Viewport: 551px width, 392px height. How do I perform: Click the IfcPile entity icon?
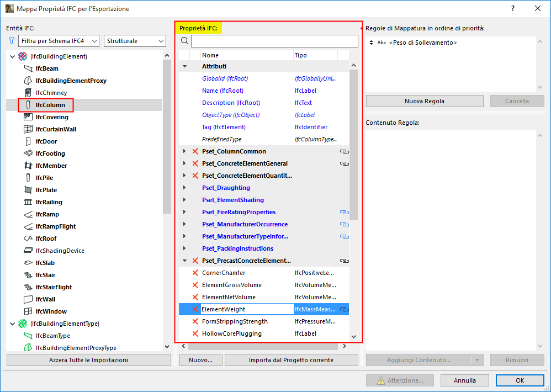point(28,178)
